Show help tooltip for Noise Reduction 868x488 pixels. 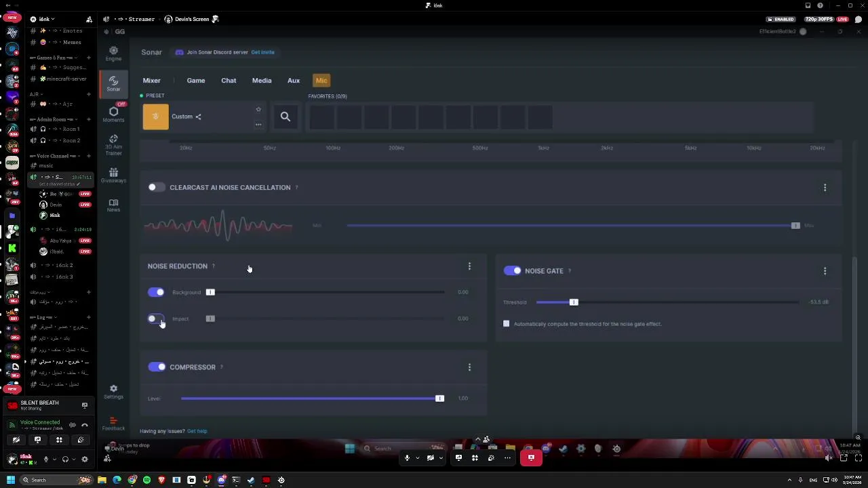(x=213, y=266)
